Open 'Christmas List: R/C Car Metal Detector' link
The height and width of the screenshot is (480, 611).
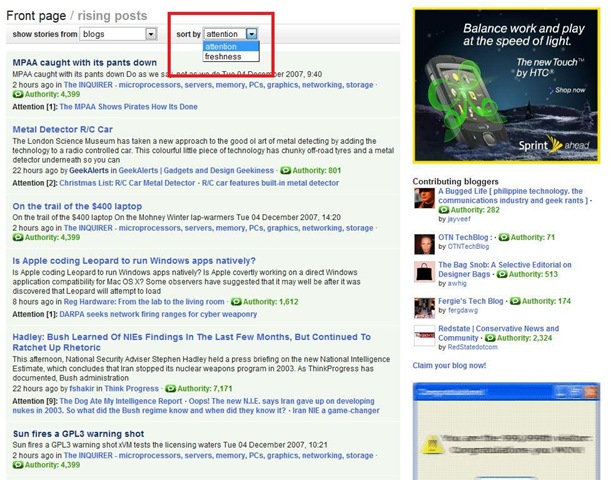(127, 183)
